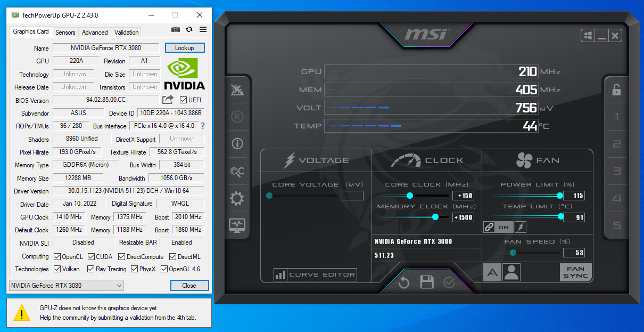Select profile slot 1

pos(617,117)
